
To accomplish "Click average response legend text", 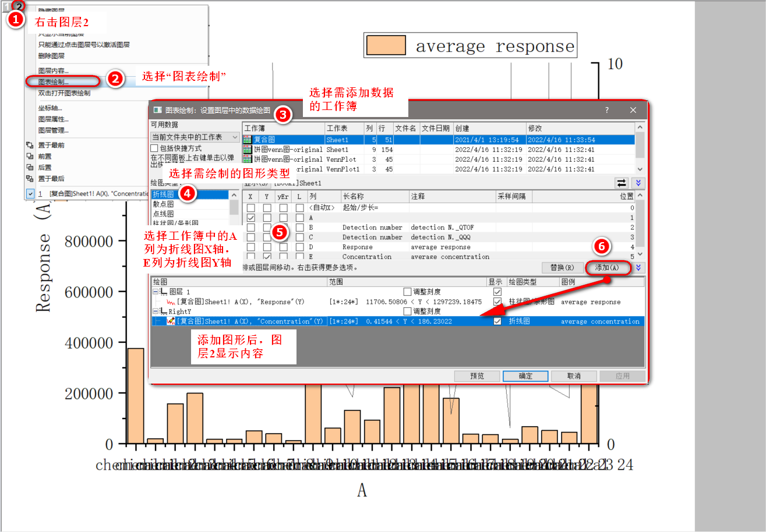I will click(495, 46).
